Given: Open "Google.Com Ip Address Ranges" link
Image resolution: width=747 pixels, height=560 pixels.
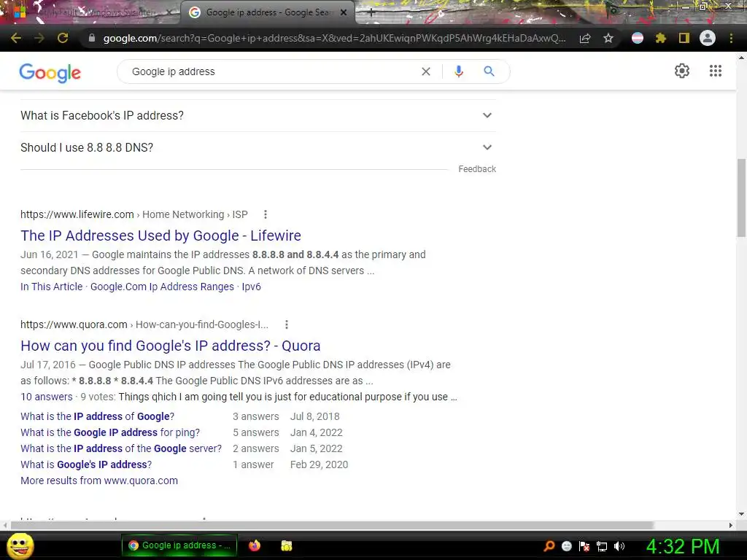Looking at the screenshot, I should point(162,287).
